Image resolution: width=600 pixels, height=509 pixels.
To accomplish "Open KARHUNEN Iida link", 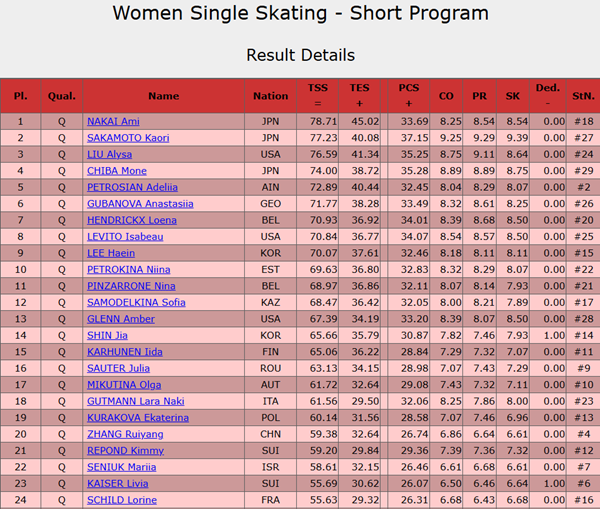I will 125,352.
